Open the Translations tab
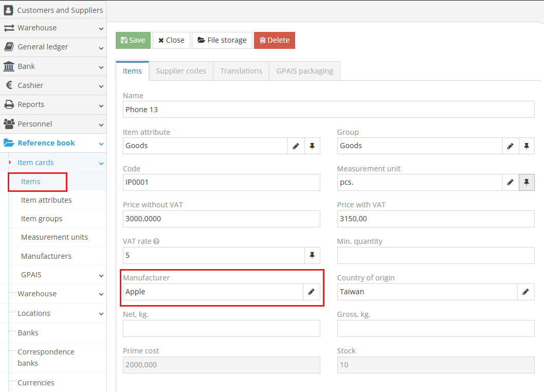Screen dimensions: 544x392 [241, 70]
